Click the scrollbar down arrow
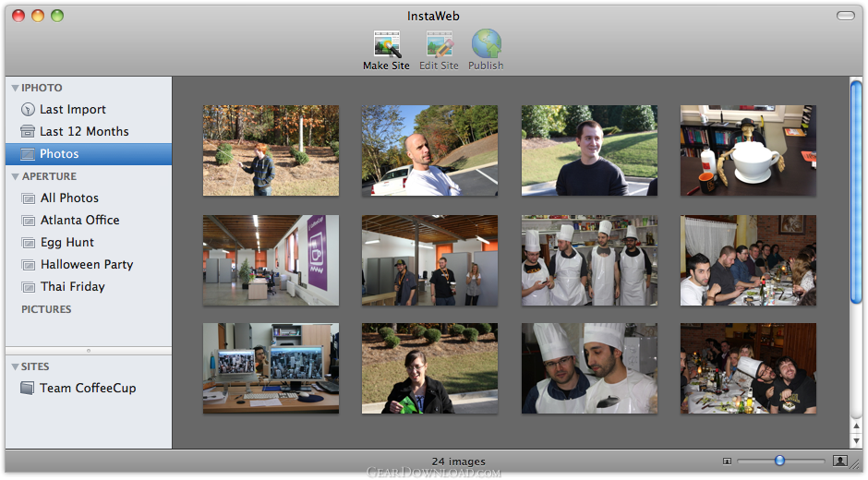This screenshot has height=480, width=868. point(856,441)
